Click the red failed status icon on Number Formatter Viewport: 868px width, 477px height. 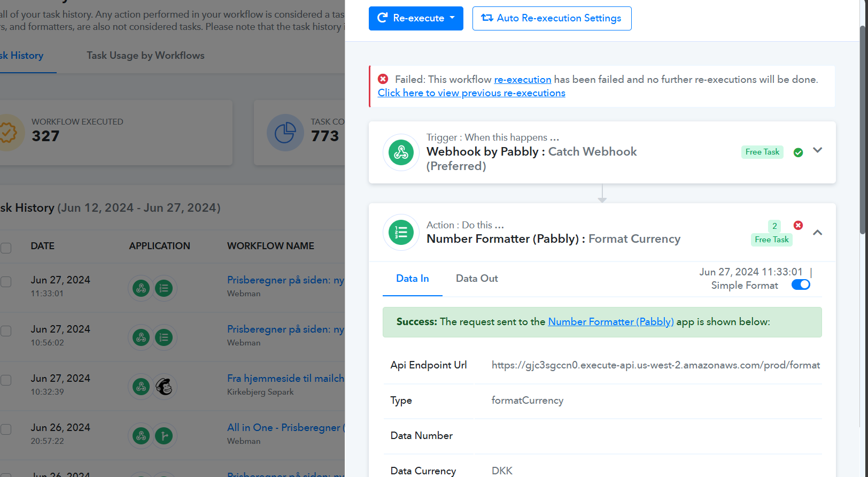click(x=798, y=225)
